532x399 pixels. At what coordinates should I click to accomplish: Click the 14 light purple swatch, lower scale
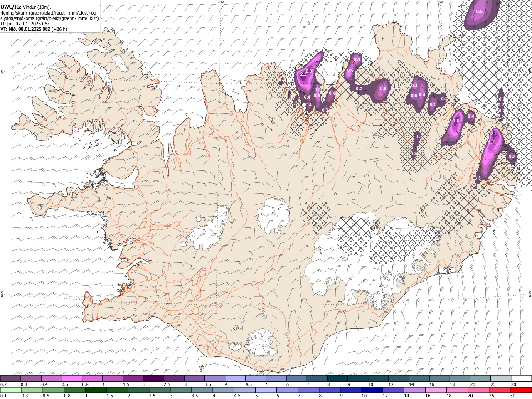[415, 390]
